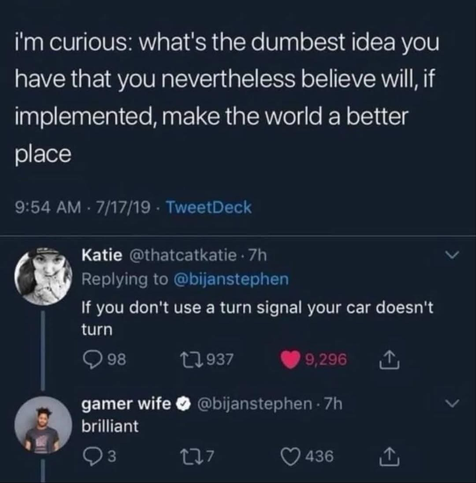
Task: Open gamer wife display name profile
Action: tap(126, 404)
